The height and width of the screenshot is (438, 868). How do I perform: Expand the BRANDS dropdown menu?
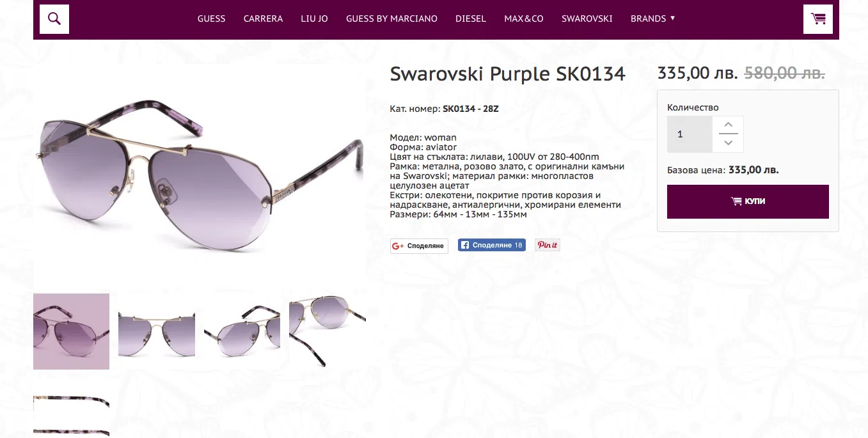pyautogui.click(x=653, y=19)
